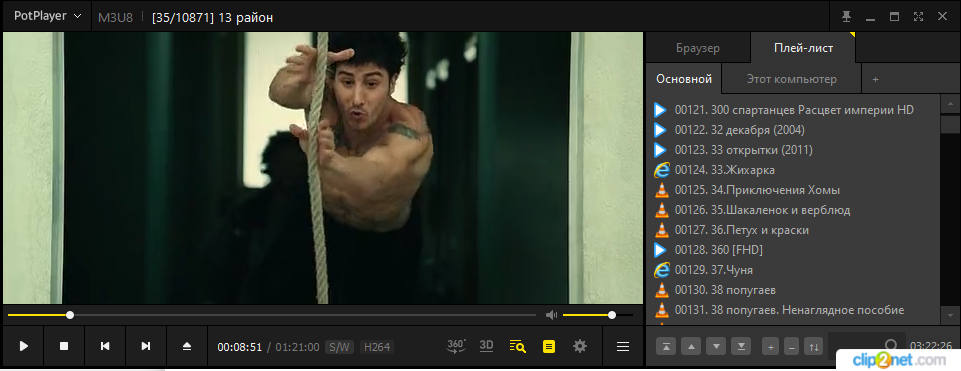Open the PotPlayer main menu dropdown
This screenshot has width=961, height=371.
[47, 17]
